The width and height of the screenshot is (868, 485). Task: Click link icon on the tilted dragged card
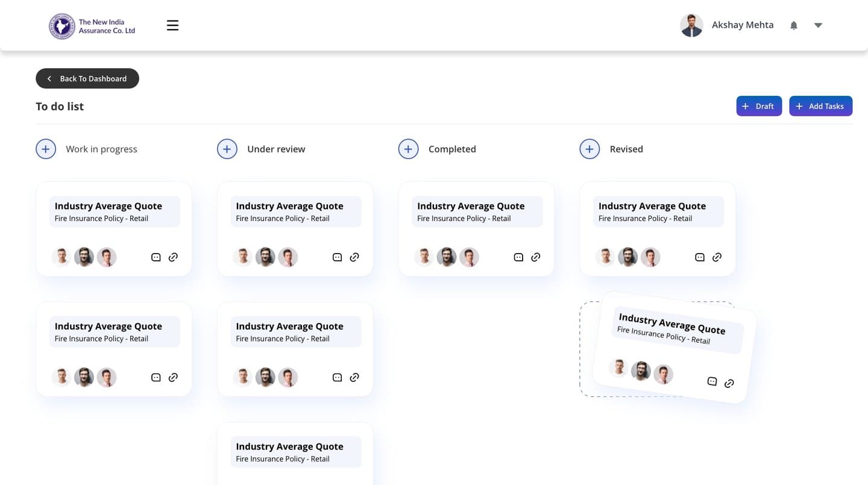pyautogui.click(x=729, y=383)
